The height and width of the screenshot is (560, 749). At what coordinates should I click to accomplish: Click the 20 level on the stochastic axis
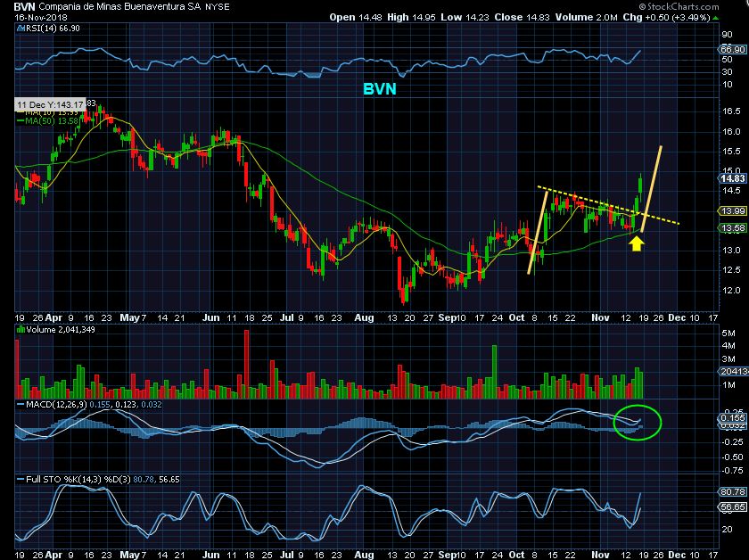pyautogui.click(x=728, y=530)
